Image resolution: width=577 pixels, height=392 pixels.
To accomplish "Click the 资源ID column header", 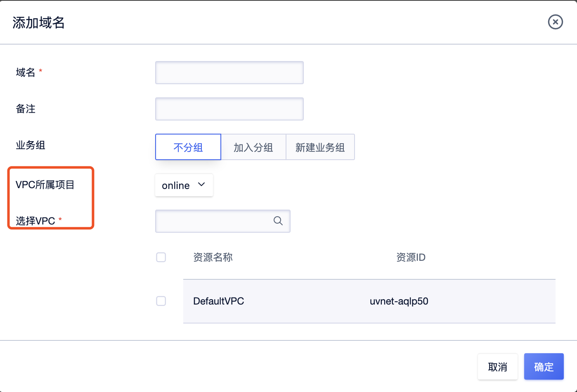I will click(x=411, y=257).
